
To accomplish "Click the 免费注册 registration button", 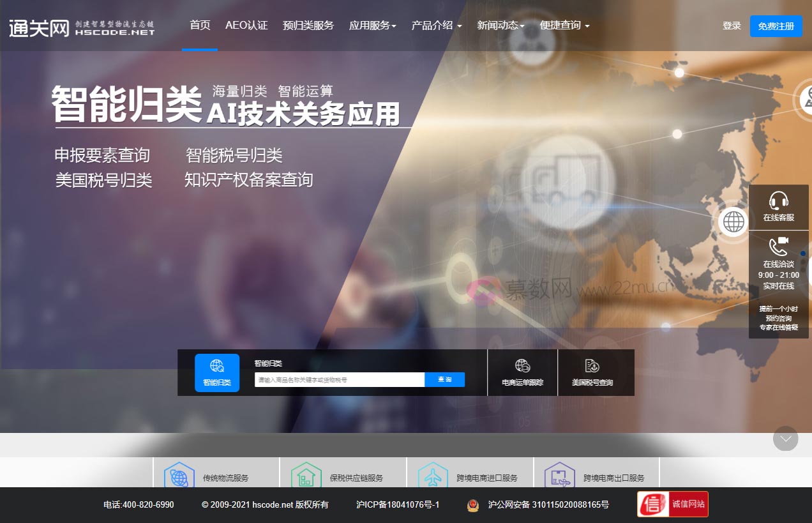I will (776, 26).
